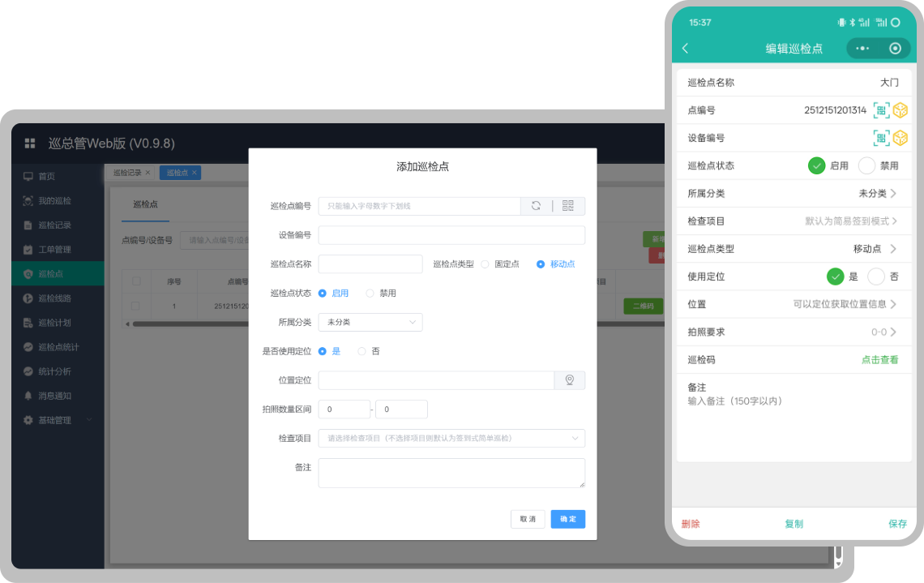Open the ••• capsule menu on mobile header
The width and height of the screenshot is (924, 583).
click(862, 49)
